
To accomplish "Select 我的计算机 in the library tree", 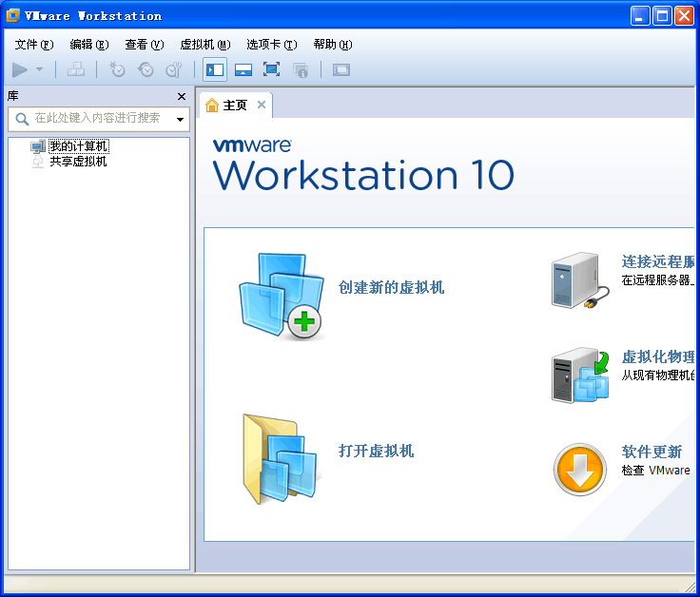I will [x=79, y=146].
